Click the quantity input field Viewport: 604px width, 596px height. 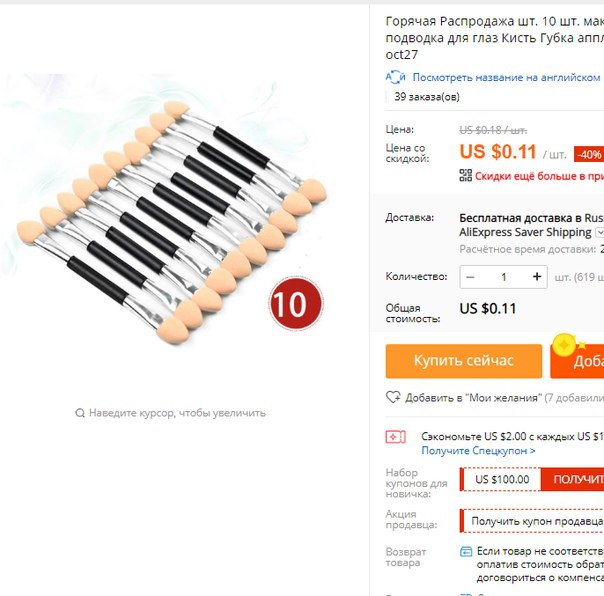tap(503, 277)
